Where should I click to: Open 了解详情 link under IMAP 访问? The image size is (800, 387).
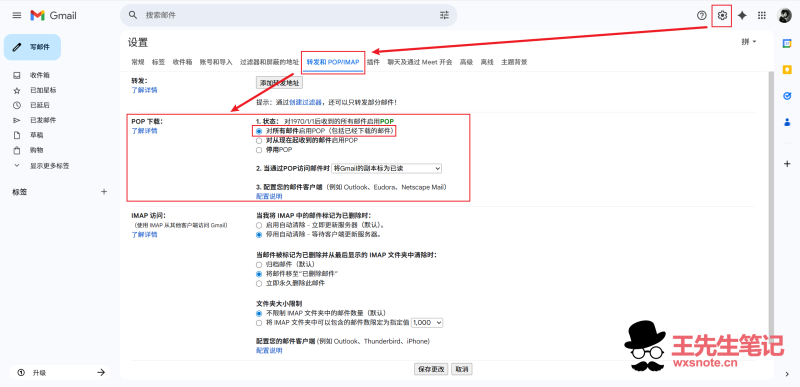[144, 235]
